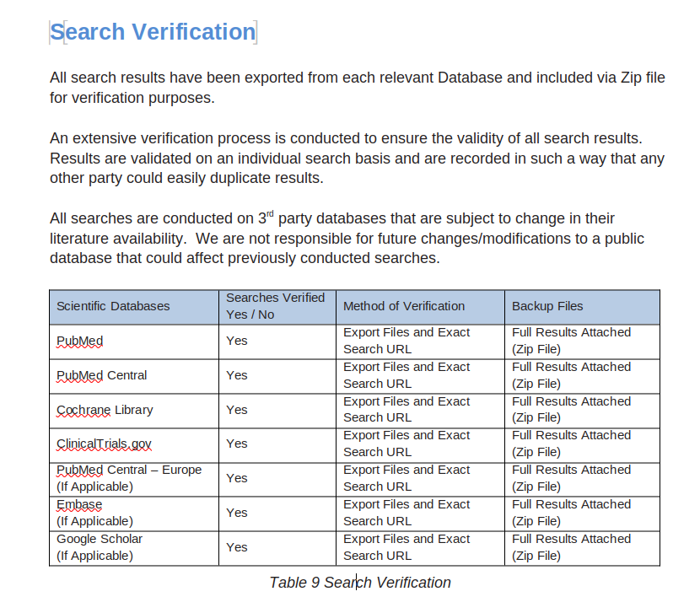The image size is (700, 613).
Task: Select the Searches Verified Yes / No header
Action: click(x=275, y=306)
